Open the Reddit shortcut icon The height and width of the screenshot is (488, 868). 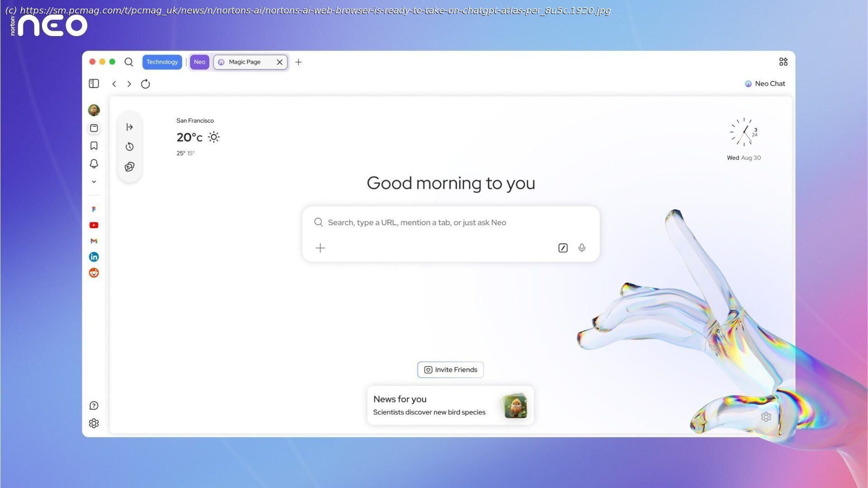click(x=94, y=273)
